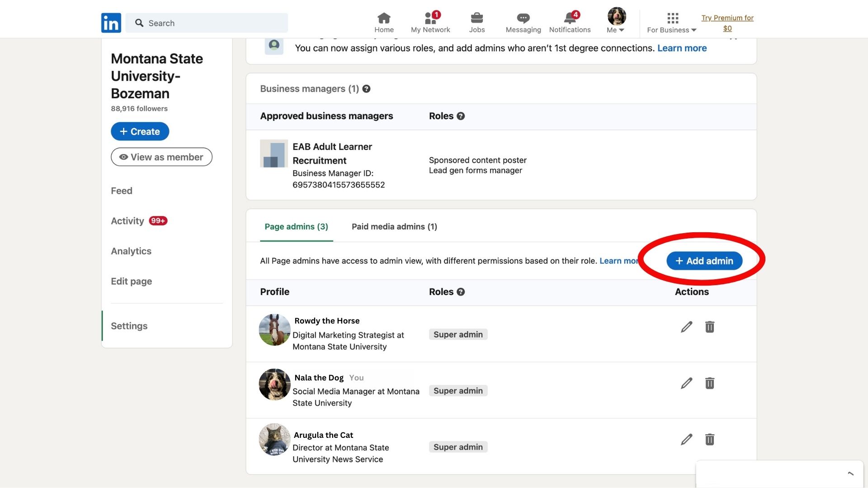Click the edit pencil icon for Arugula the Cat
The width and height of the screenshot is (868, 488).
pos(686,439)
